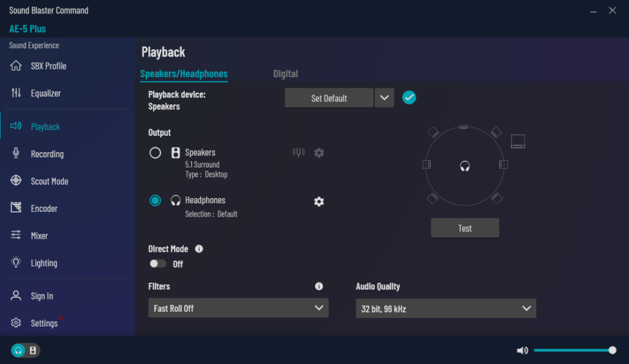
Task: Expand the Fast Roll Off filters dropdown
Action: tap(238, 308)
